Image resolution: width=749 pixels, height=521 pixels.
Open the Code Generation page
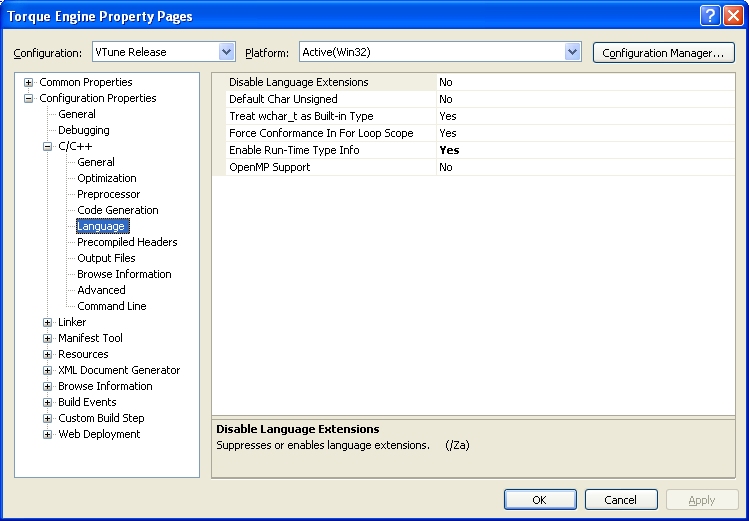pyautogui.click(x=117, y=210)
